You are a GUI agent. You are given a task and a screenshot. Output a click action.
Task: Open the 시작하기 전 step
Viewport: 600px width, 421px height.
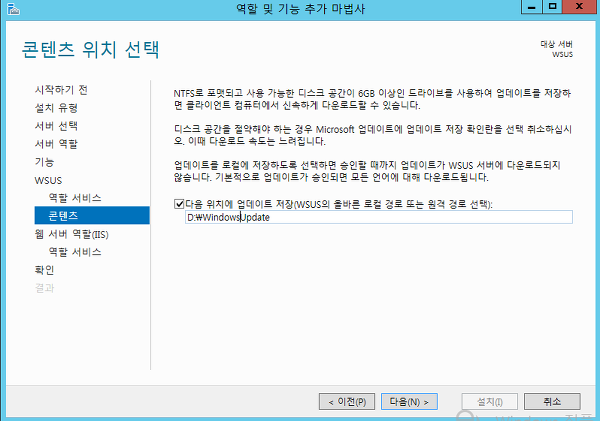click(x=61, y=90)
